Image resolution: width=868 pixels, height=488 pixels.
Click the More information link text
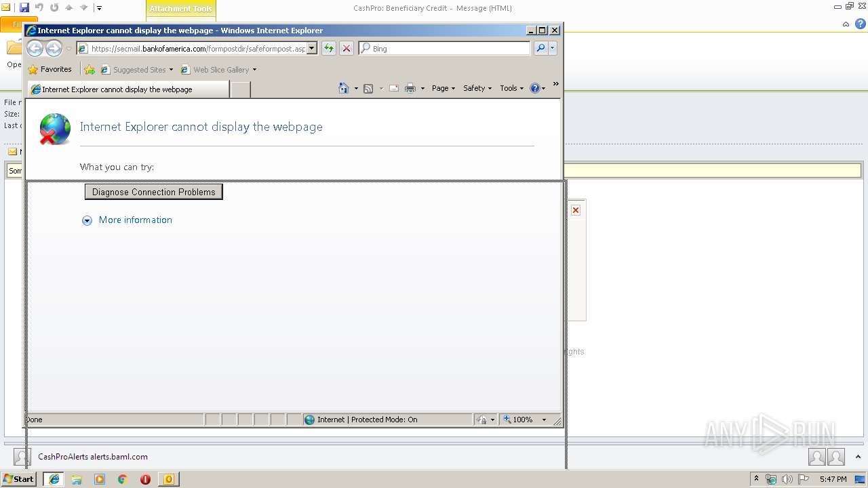point(136,220)
